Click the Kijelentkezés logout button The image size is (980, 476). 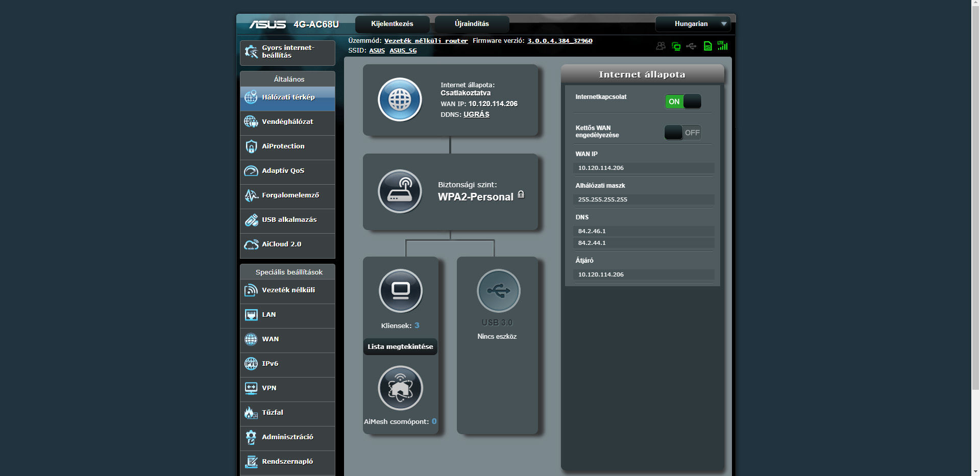coord(392,24)
